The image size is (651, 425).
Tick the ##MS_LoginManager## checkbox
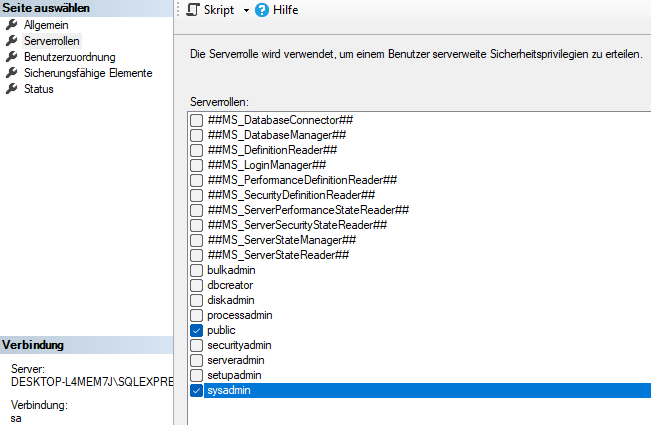[x=196, y=165]
